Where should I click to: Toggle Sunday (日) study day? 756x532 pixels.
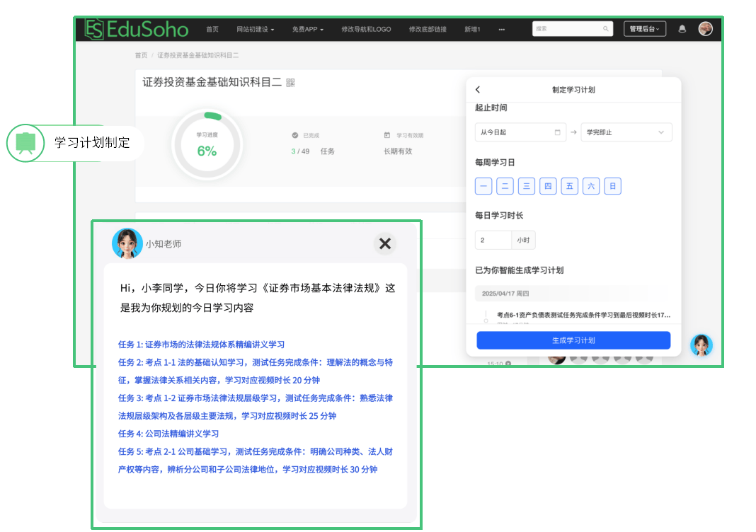tap(612, 187)
